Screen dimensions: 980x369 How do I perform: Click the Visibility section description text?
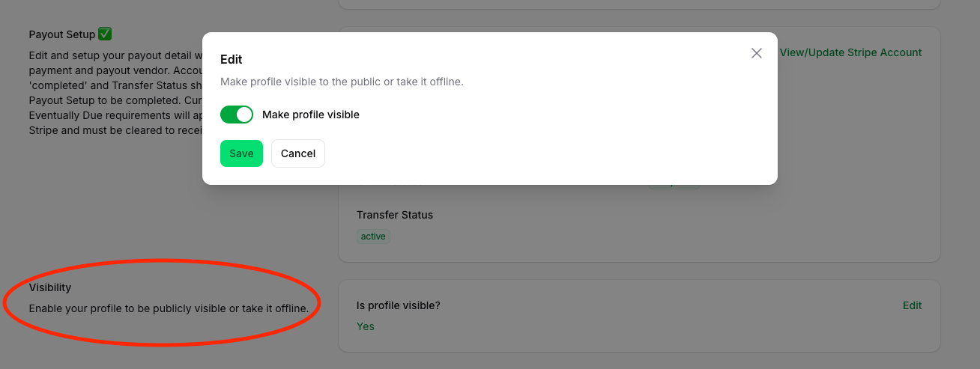click(x=169, y=308)
